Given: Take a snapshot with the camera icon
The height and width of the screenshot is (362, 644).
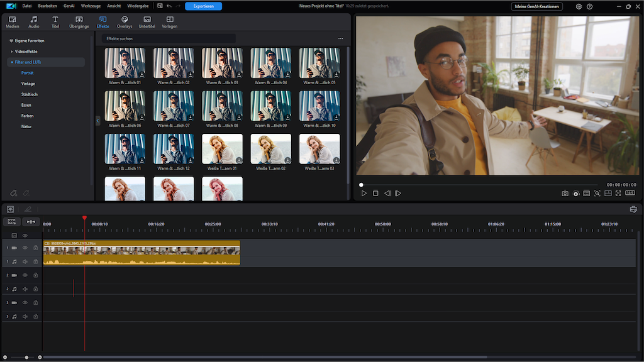Looking at the screenshot, I should coord(565,194).
